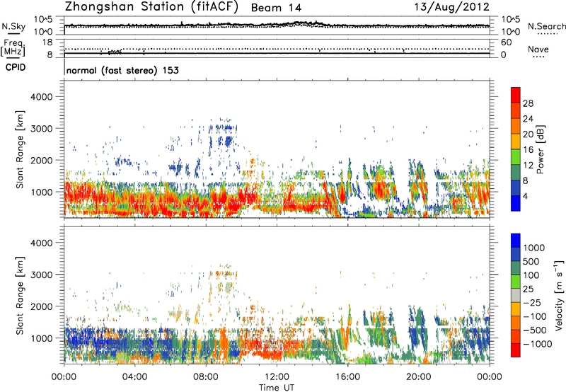Click the Freq. [MHz] axis label

pyautogui.click(x=13, y=48)
